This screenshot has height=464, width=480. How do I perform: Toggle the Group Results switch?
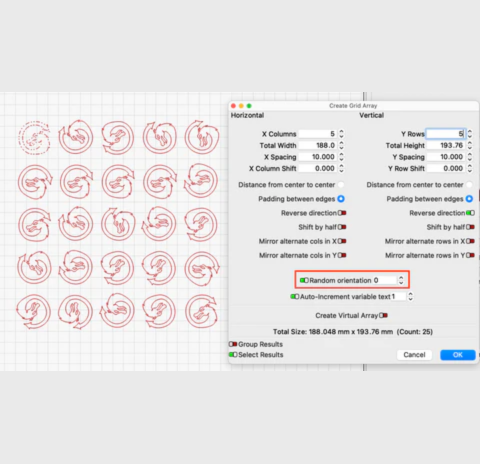pos(233,344)
